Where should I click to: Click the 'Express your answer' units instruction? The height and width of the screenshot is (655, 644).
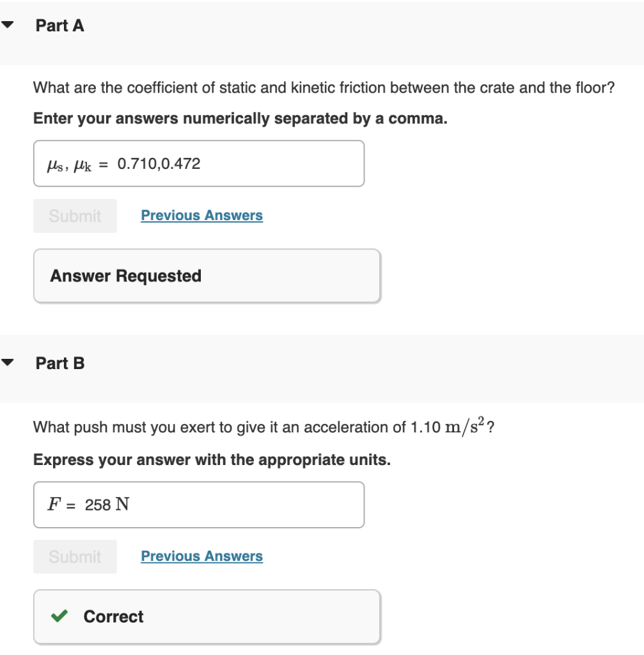[212, 460]
